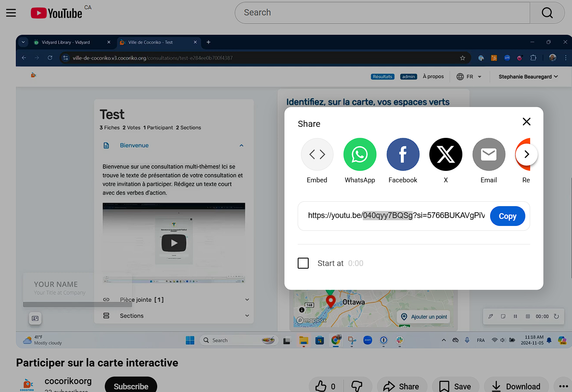Share the video on X
The width and height of the screenshot is (572, 392).
(446, 155)
